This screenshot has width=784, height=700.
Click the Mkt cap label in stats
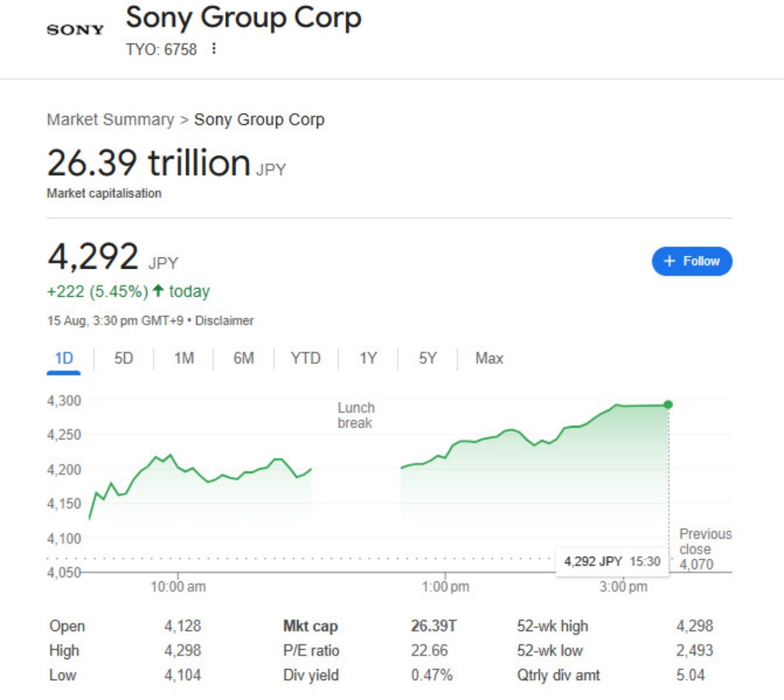(x=310, y=626)
